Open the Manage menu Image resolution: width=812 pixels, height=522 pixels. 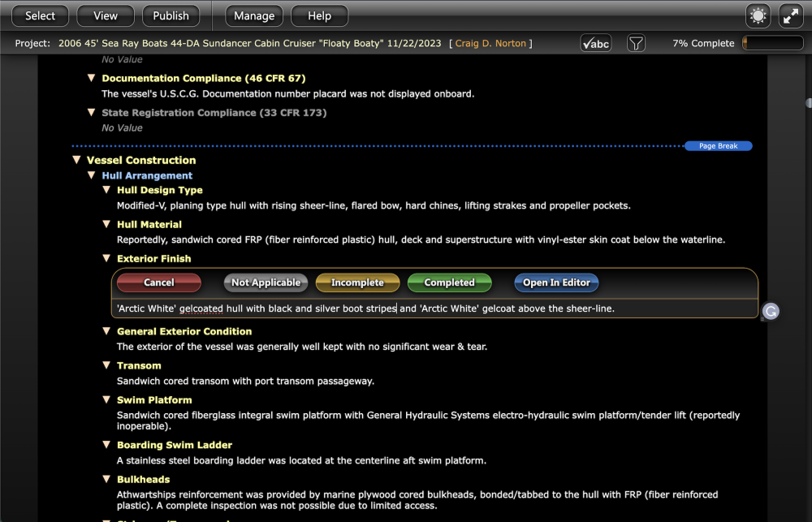tap(253, 15)
